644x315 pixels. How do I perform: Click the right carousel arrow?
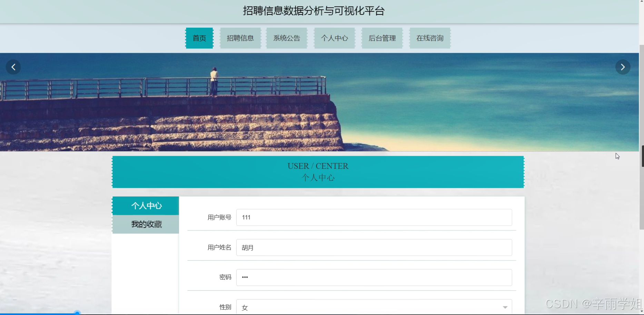[623, 67]
